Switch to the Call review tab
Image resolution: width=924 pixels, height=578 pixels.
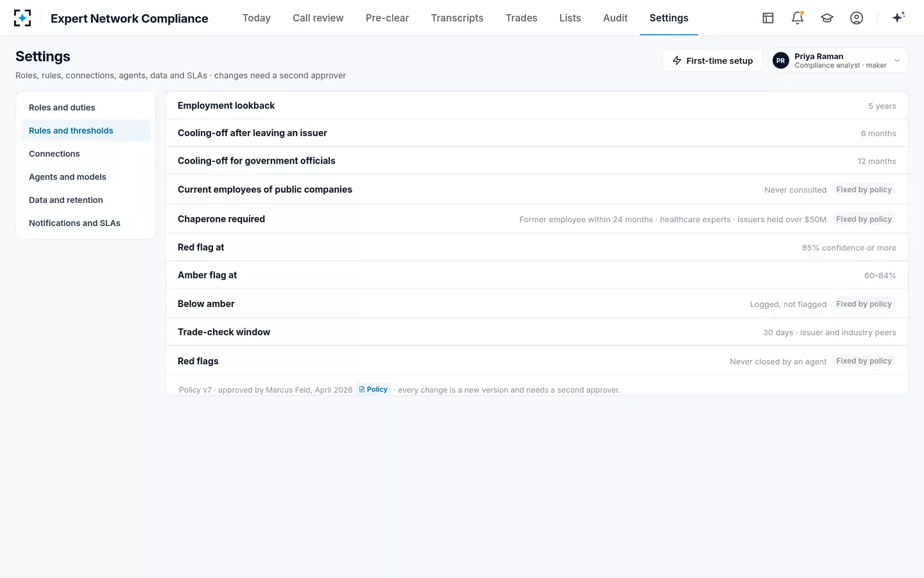(318, 18)
